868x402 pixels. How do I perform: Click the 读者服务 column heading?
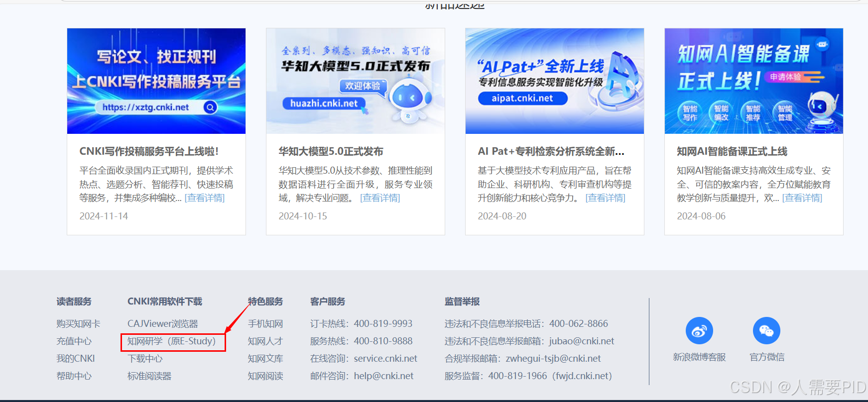(74, 301)
